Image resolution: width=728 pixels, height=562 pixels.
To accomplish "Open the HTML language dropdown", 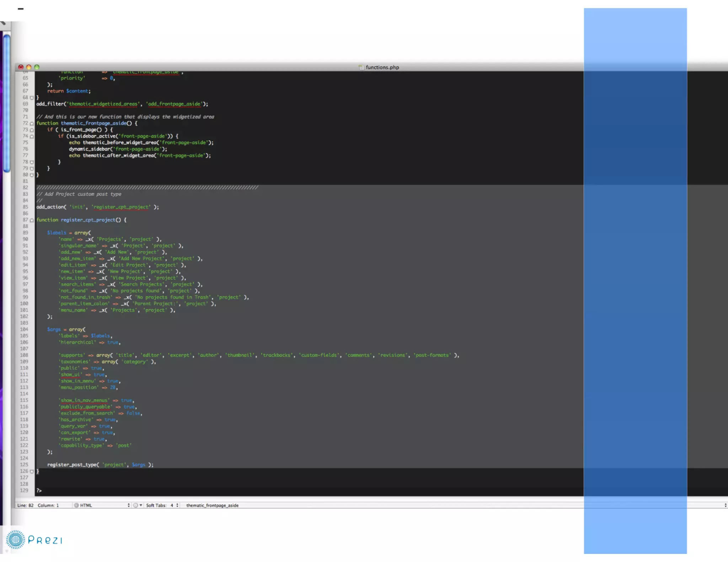I will 102,505.
